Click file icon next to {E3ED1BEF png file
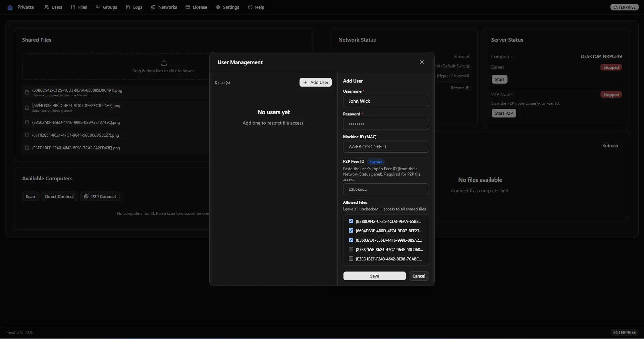This screenshot has height=339, width=644. click(27, 148)
